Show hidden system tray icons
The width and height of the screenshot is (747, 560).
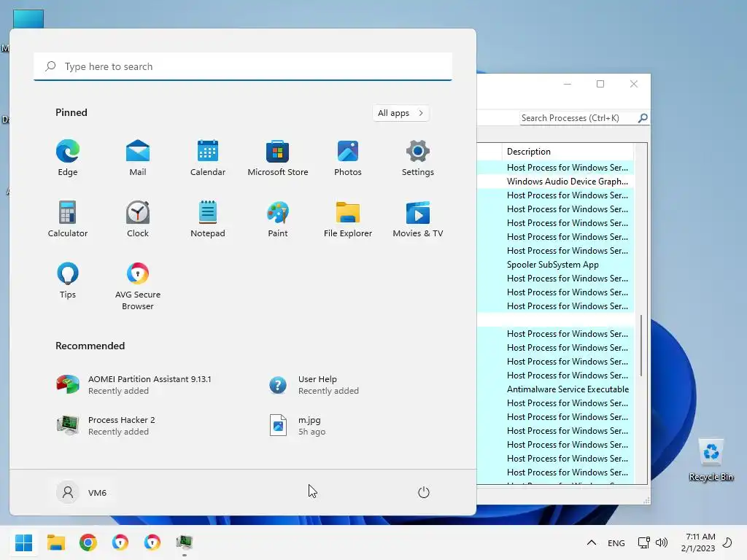tap(591, 542)
